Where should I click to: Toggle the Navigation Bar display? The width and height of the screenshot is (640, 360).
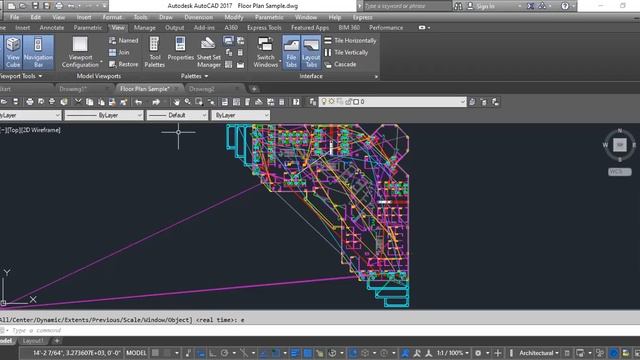point(38,52)
